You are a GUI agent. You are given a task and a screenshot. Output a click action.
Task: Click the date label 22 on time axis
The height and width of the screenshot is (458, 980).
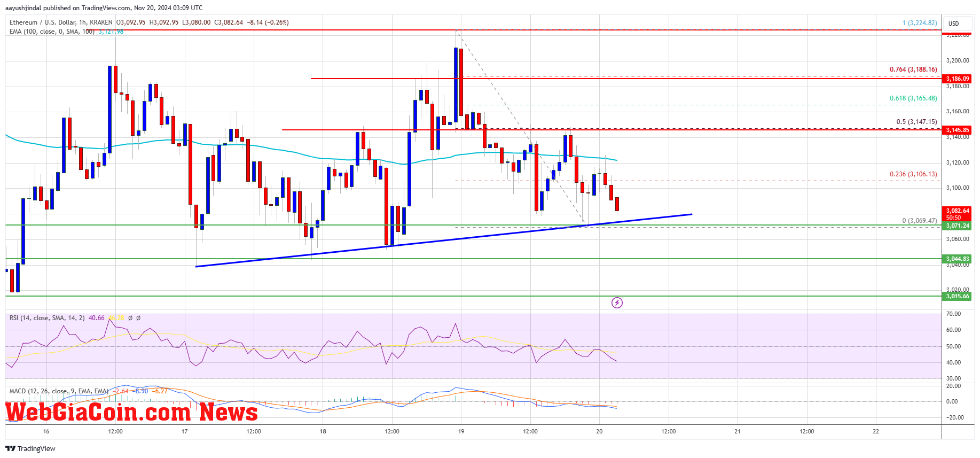pyautogui.click(x=876, y=431)
